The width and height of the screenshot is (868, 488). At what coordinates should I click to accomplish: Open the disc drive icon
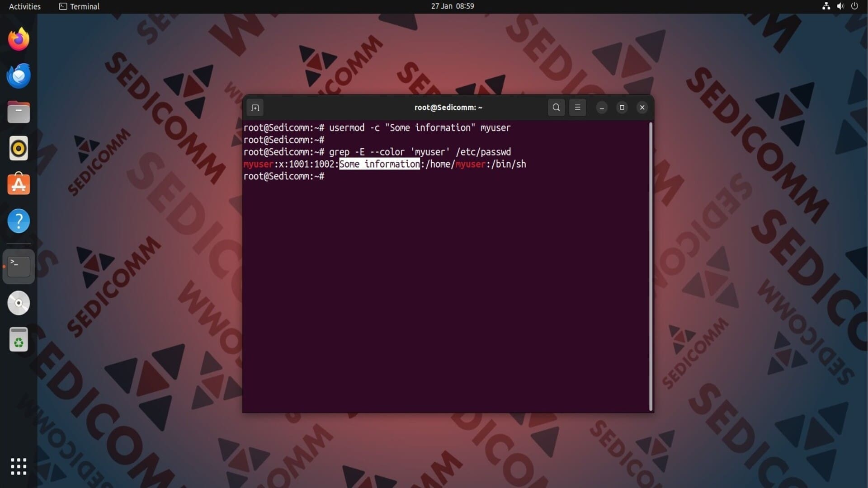pyautogui.click(x=19, y=303)
